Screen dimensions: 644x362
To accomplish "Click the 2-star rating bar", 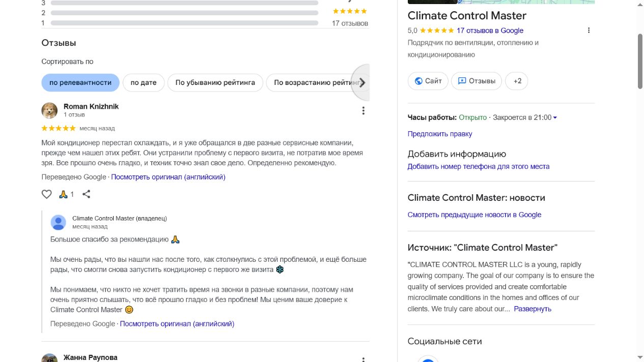I will click(184, 13).
